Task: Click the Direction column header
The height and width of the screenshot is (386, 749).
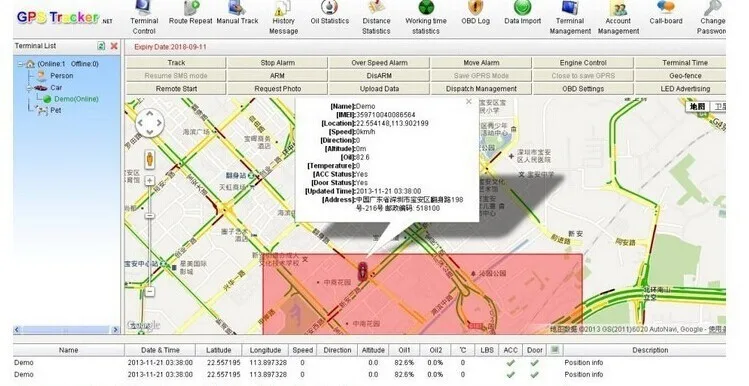Action: point(337,350)
